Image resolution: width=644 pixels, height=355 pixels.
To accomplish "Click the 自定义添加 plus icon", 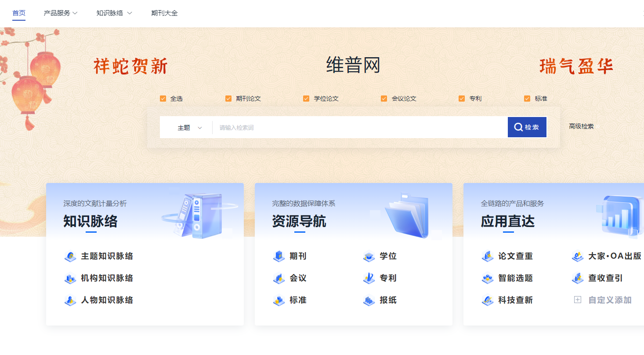I will coord(578,300).
